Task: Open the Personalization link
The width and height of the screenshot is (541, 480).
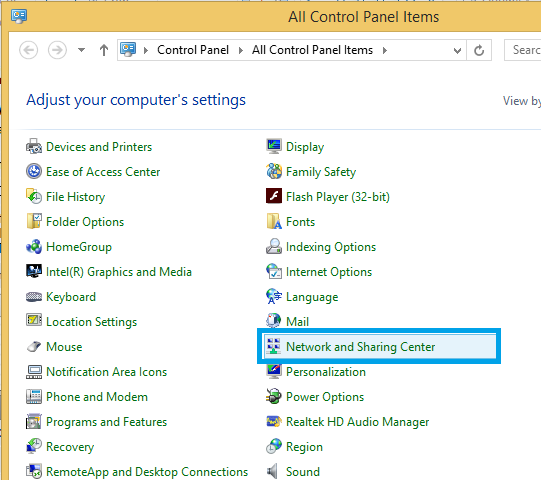Action: (326, 372)
